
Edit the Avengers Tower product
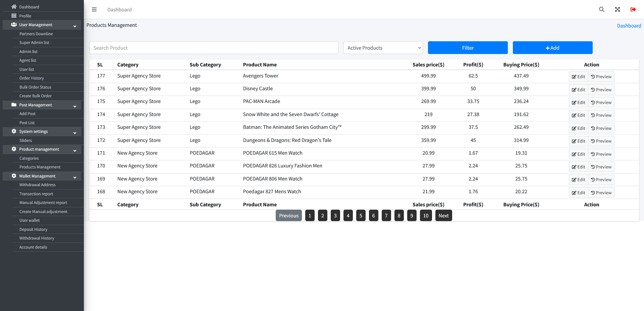[579, 76]
